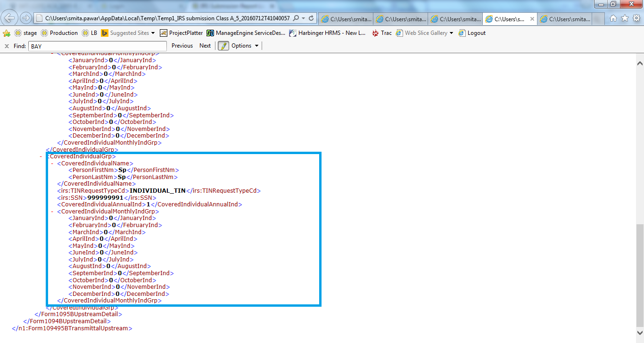Open the Home page icon
This screenshot has width=644, height=343.
click(613, 18)
